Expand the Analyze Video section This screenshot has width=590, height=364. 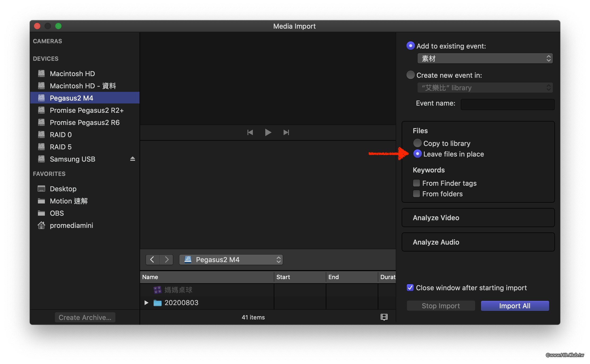478,218
